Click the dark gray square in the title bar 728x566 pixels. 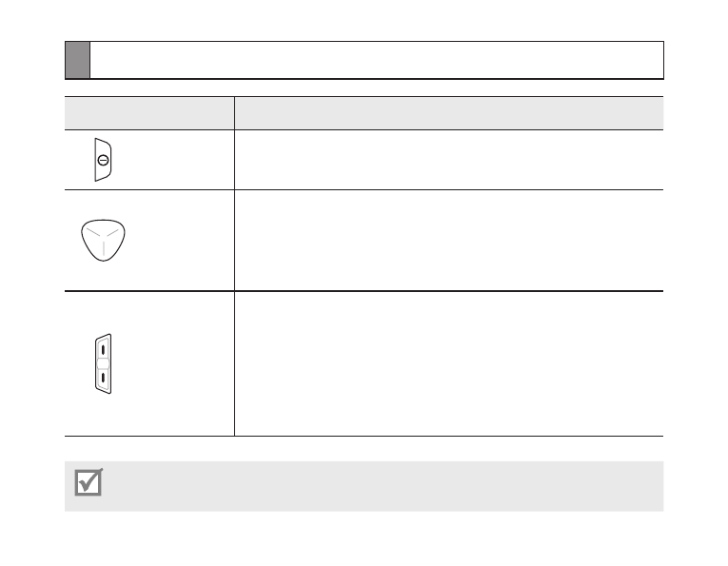[x=77, y=60]
